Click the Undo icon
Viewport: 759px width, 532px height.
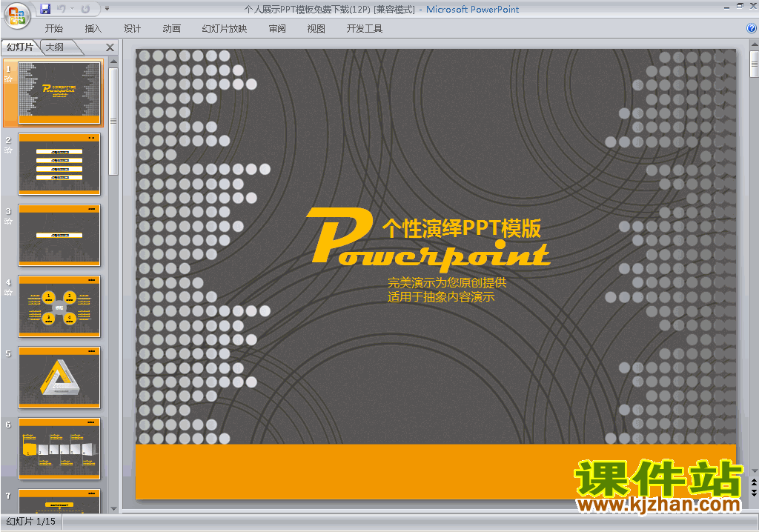tap(61, 9)
